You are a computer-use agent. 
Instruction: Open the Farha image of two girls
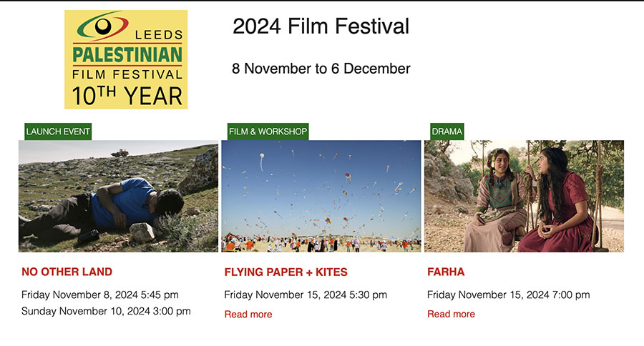click(524, 197)
